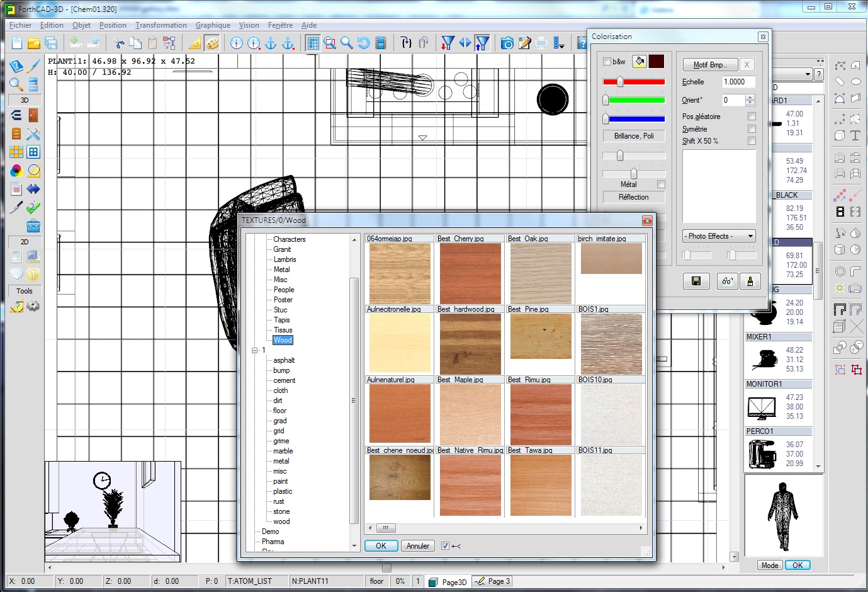The width and height of the screenshot is (868, 592).
Task: Collapse the '1' folder in texture tree
Action: 255,350
